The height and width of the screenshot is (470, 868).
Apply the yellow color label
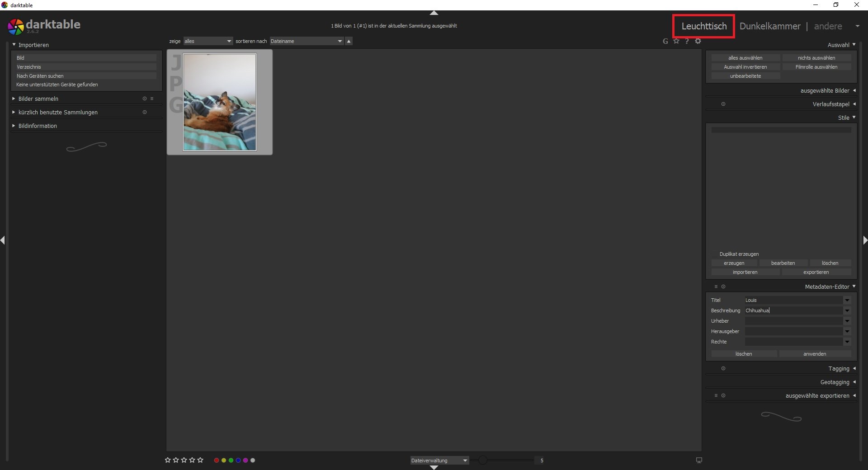[224, 460]
